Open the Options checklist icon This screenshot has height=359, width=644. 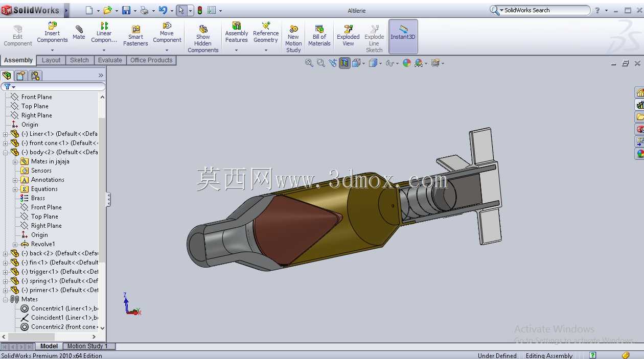212,10
